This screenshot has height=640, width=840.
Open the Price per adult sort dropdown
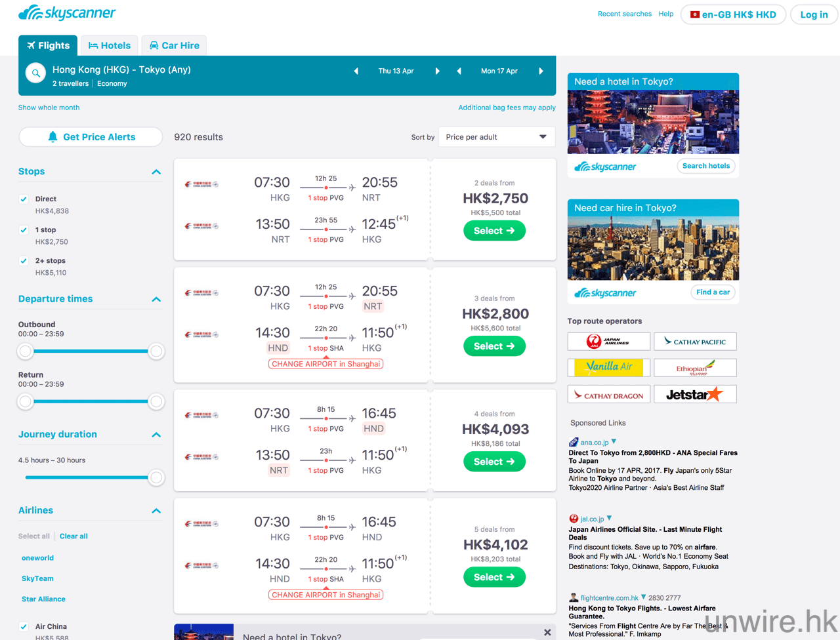(496, 137)
